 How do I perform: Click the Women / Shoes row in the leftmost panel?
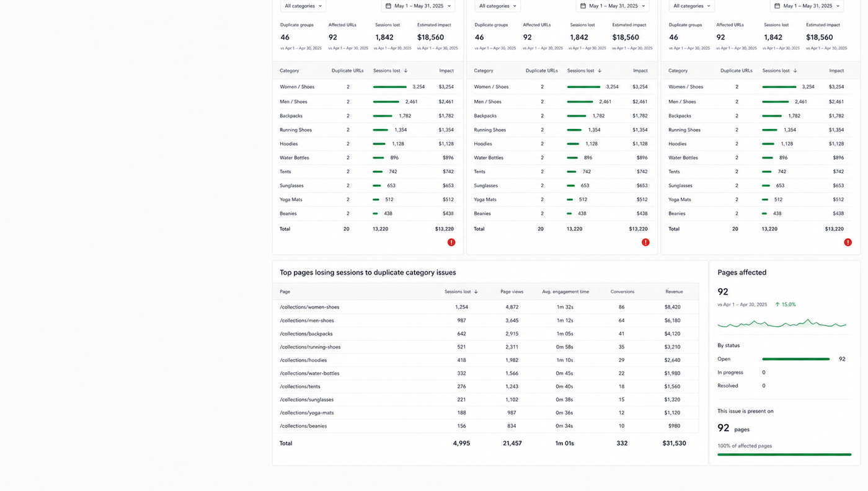367,87
